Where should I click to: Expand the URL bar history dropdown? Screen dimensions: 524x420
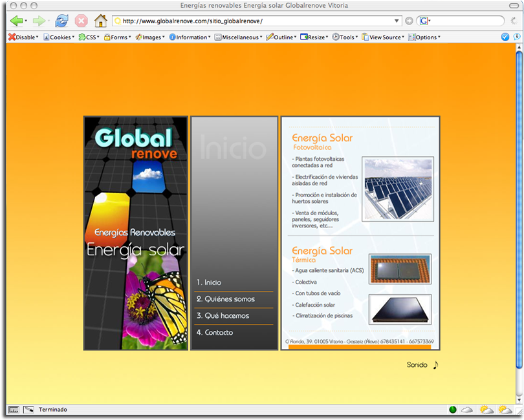coord(397,21)
